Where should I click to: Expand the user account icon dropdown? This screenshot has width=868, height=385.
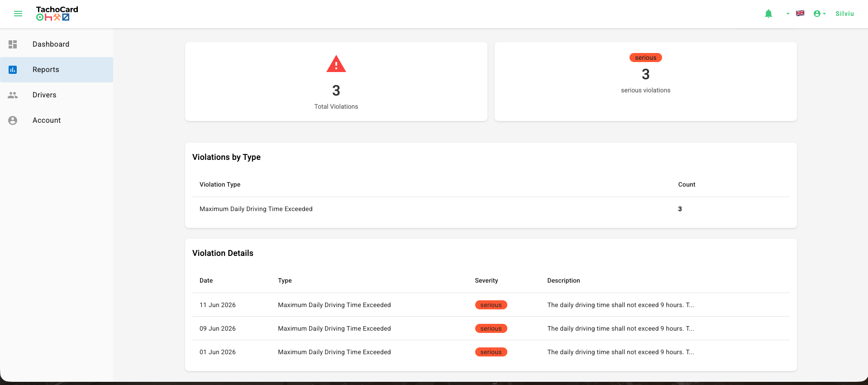point(820,14)
